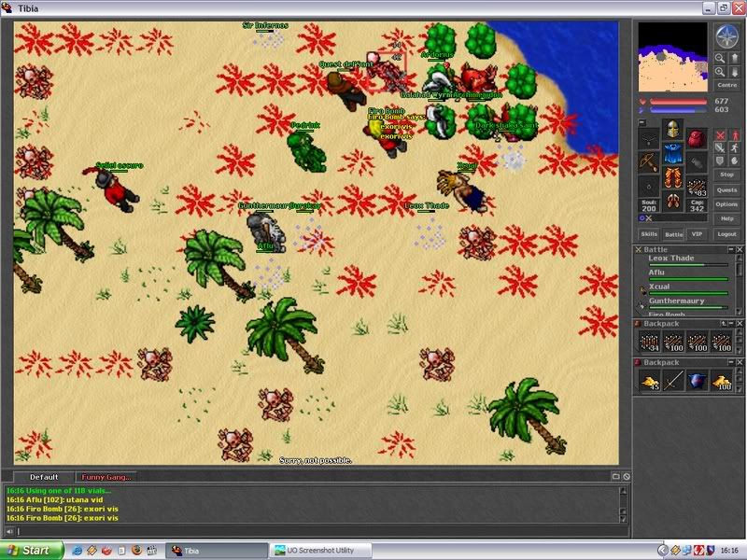This screenshot has width=747, height=560.
Task: Select the blue shield item in Backpack
Action: (x=697, y=381)
